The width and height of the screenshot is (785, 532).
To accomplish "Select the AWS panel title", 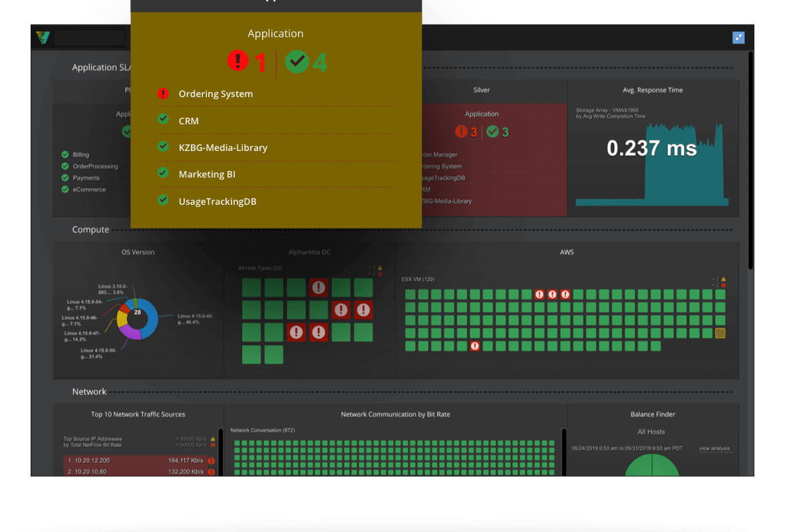I will coord(567,252).
